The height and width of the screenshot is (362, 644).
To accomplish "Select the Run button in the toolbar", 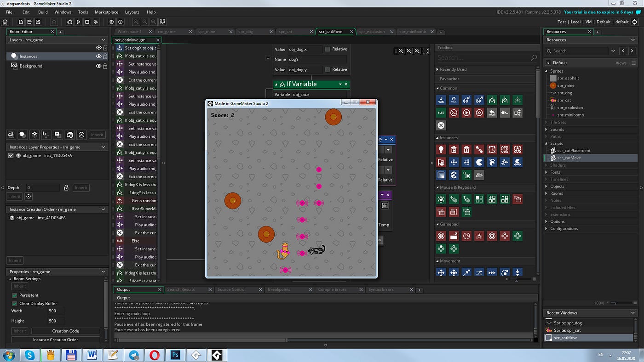I will 78,22.
